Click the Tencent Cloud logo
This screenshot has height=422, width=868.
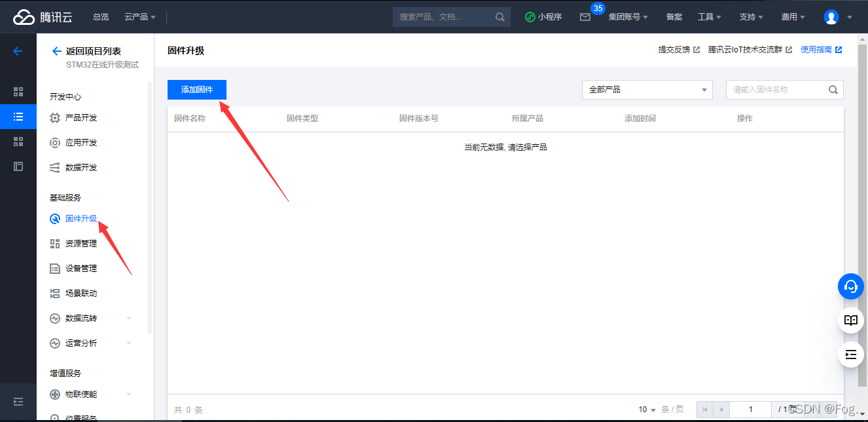coord(43,17)
